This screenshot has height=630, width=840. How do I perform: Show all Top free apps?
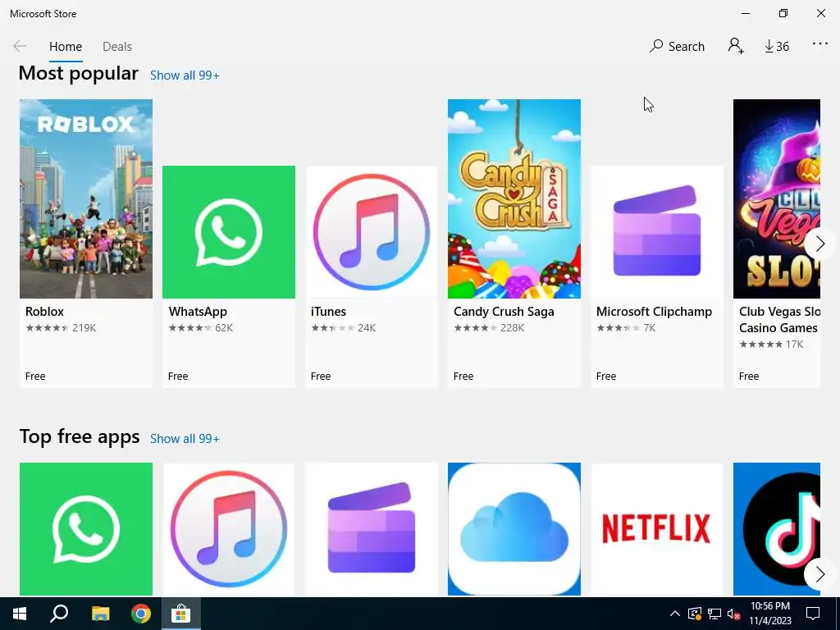click(185, 439)
